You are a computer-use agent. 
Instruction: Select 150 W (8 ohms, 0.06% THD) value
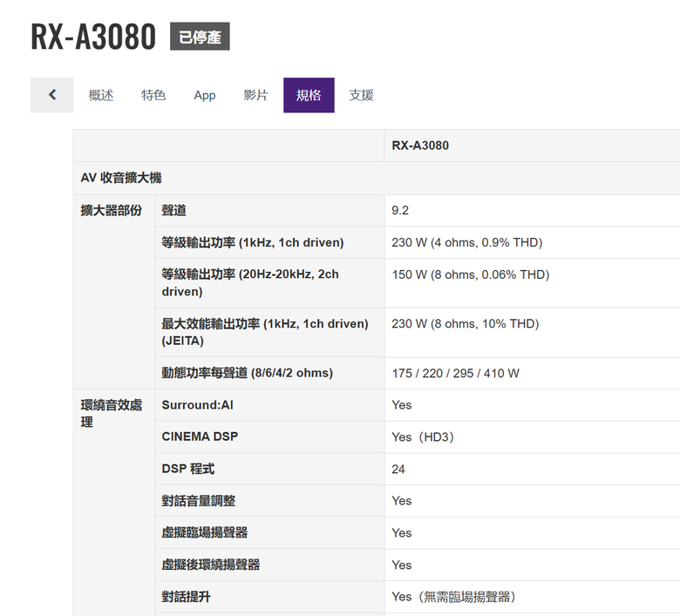tap(471, 274)
